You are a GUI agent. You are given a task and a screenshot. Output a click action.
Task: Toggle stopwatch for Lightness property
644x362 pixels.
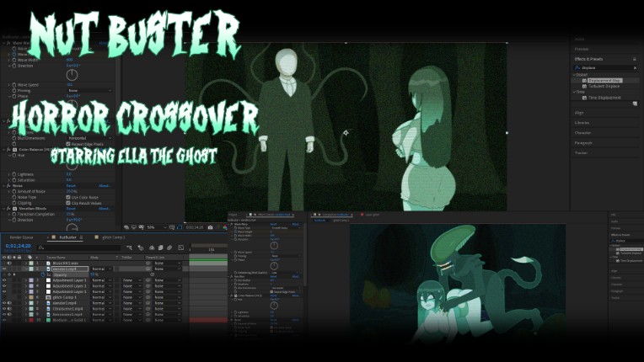click(x=14, y=174)
